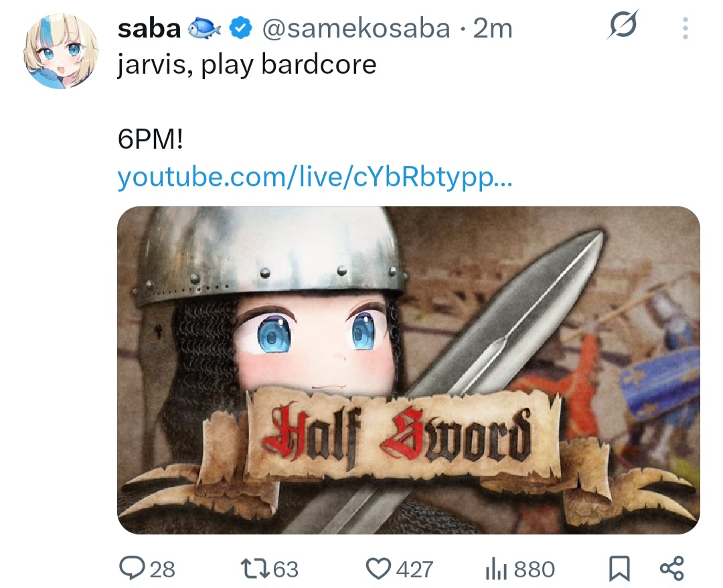Viewport: 723px width, 588px height.
Task: Open saba's profile picture avatar
Action: click(60, 50)
